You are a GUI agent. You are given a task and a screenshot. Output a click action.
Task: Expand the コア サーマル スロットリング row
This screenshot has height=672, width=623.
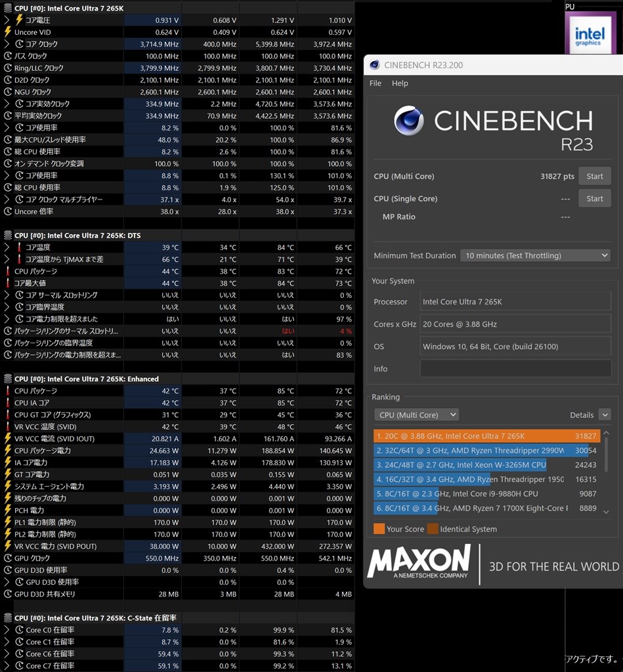coord(7,295)
